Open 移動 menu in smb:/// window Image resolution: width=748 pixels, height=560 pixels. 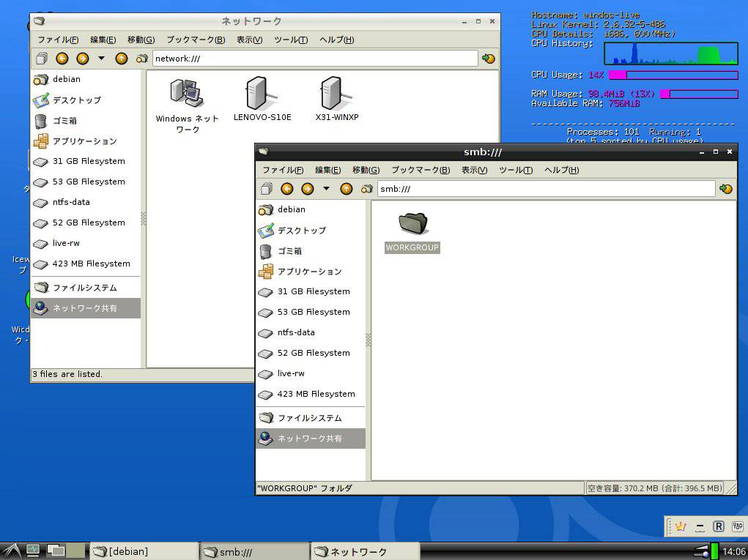(366, 170)
